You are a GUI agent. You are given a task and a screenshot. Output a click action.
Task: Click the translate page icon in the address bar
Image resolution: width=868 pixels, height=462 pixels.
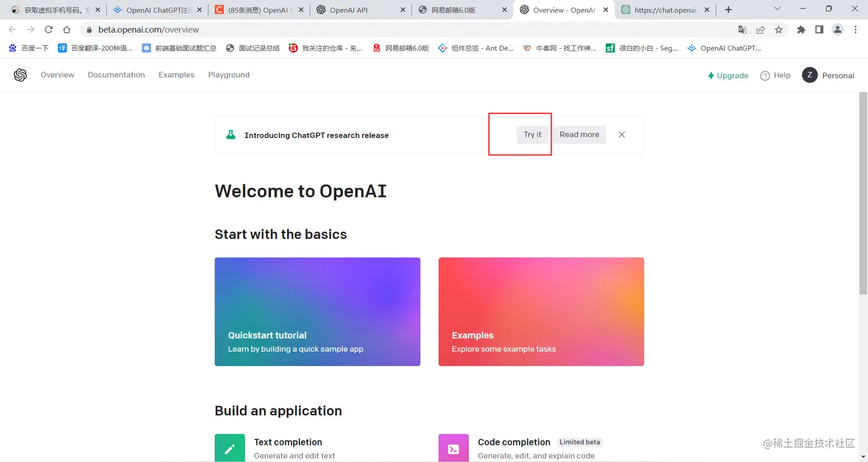pyautogui.click(x=742, y=29)
